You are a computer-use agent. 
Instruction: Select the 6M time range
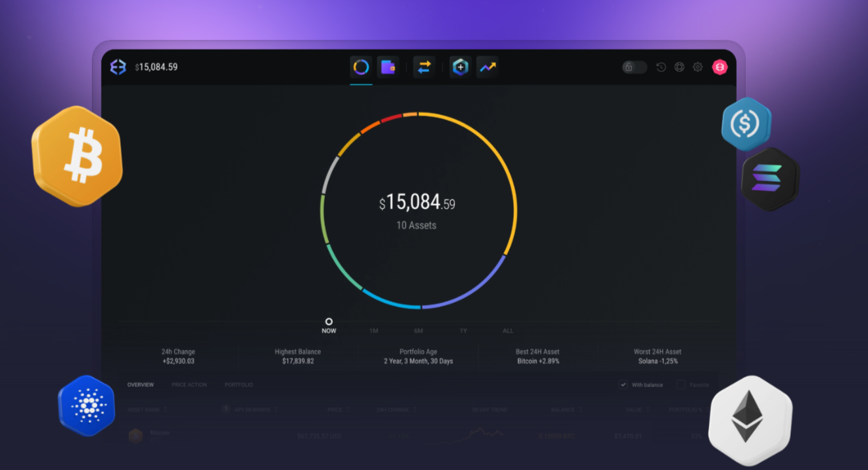pyautogui.click(x=418, y=331)
